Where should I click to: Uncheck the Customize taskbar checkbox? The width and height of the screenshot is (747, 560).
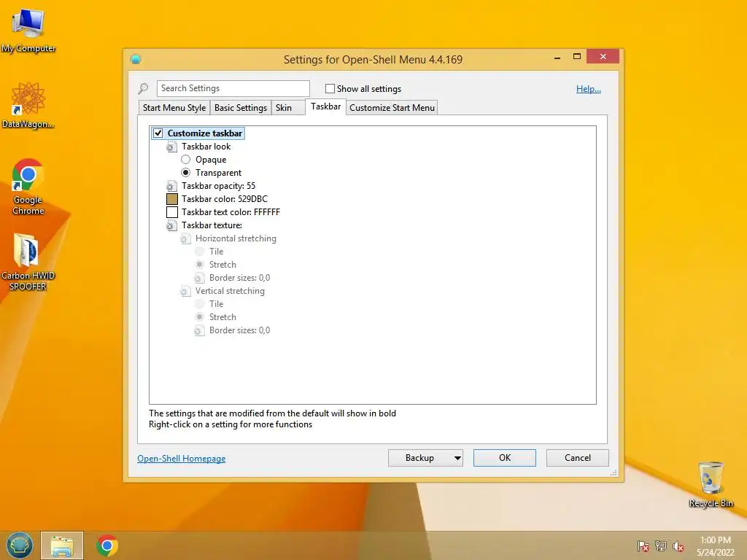(x=158, y=133)
